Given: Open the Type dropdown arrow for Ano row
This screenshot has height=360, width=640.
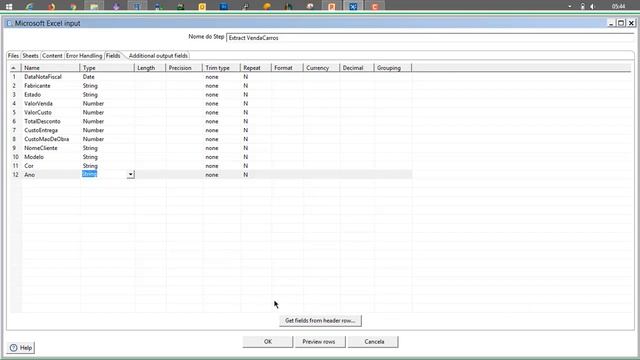Looking at the screenshot, I should [131, 175].
